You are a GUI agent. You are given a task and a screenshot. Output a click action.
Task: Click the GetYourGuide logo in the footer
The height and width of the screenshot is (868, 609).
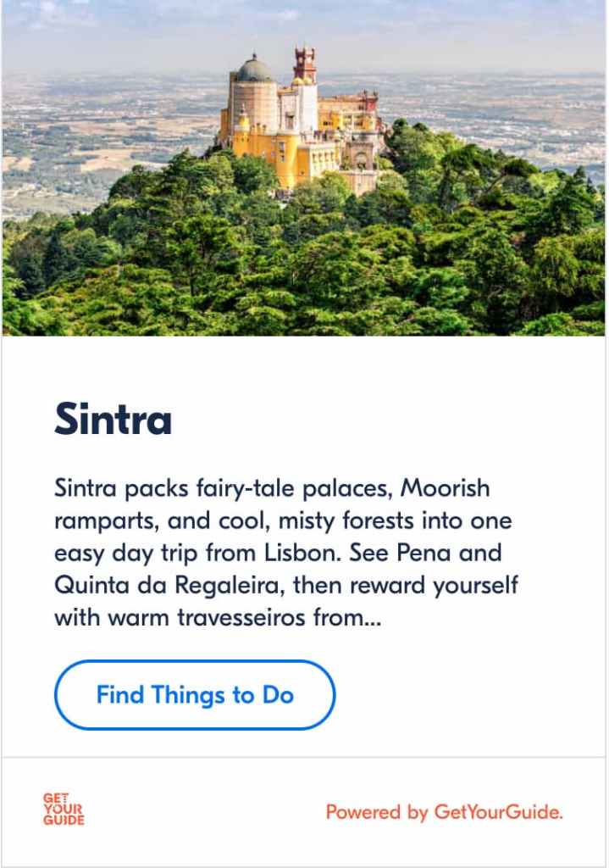pyautogui.click(x=64, y=809)
